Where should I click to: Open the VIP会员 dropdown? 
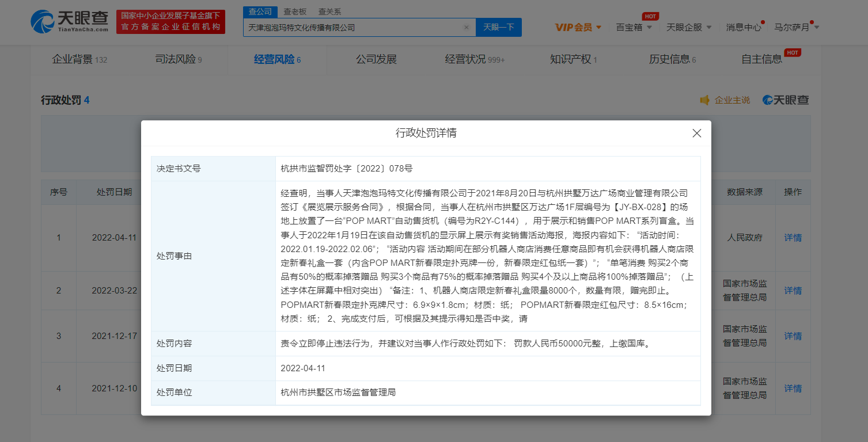(578, 27)
